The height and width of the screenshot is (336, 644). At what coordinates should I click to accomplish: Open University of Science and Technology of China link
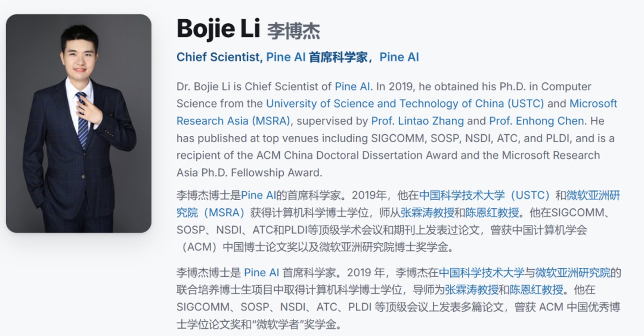pos(405,103)
